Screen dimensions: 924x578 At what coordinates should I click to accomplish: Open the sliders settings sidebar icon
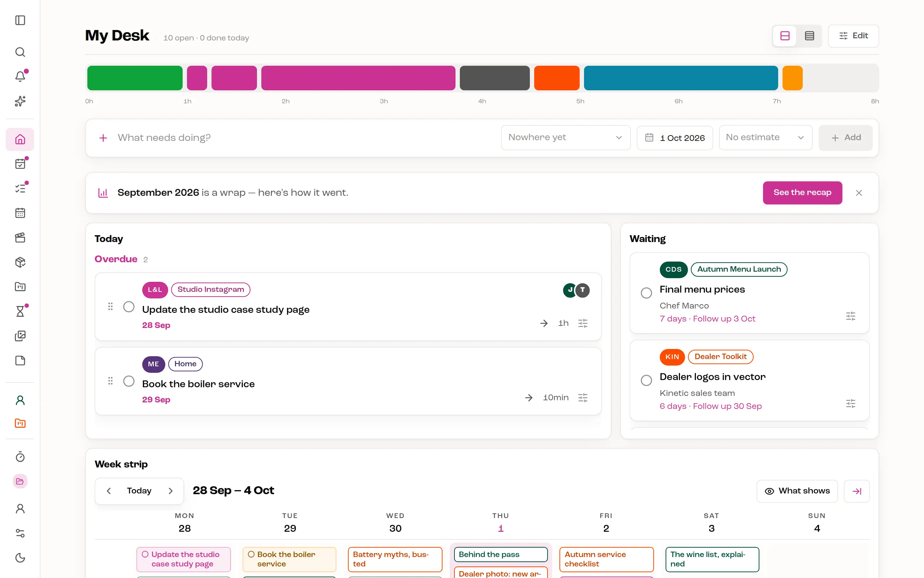tap(20, 533)
